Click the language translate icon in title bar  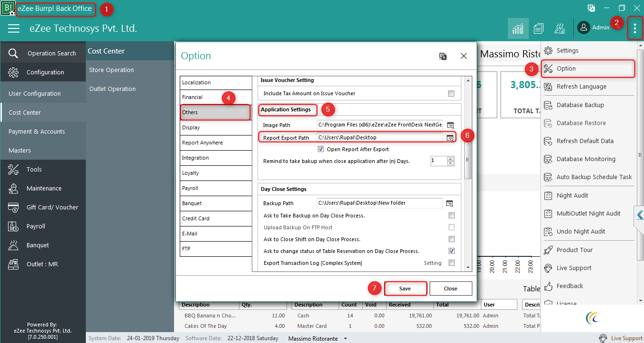pyautogui.click(x=591, y=8)
